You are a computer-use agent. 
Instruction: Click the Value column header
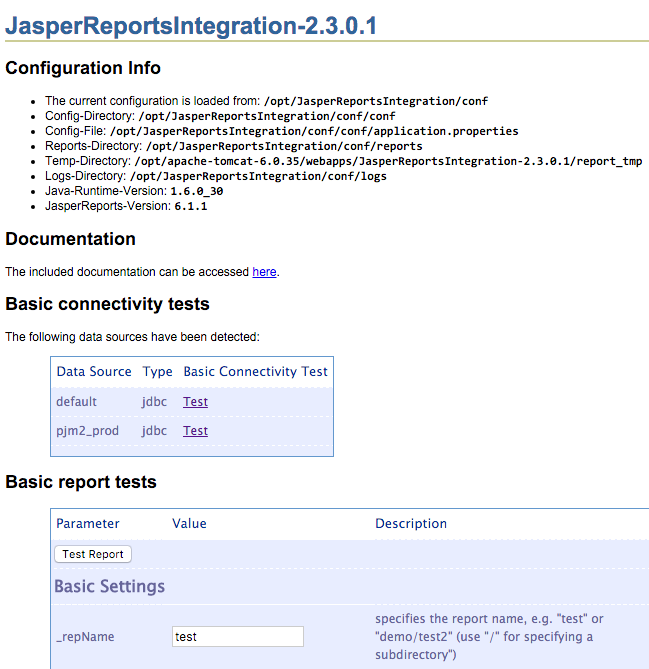pyautogui.click(x=189, y=524)
